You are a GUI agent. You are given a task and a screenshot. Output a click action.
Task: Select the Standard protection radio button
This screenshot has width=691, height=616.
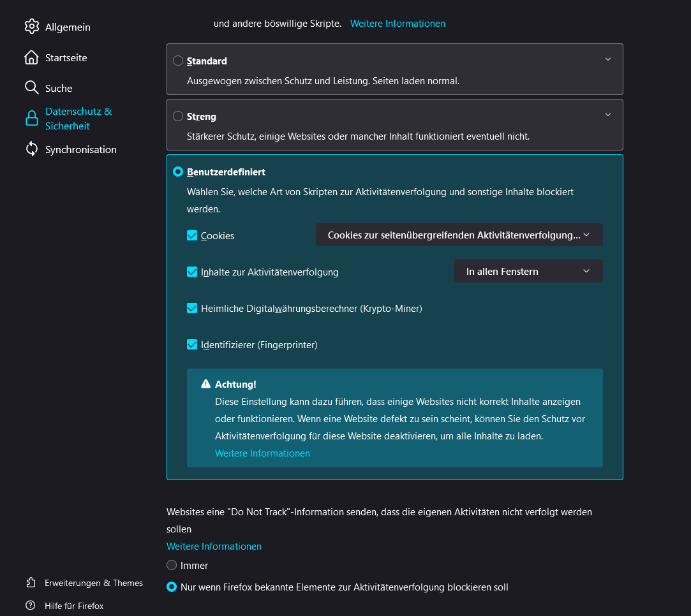click(x=178, y=61)
